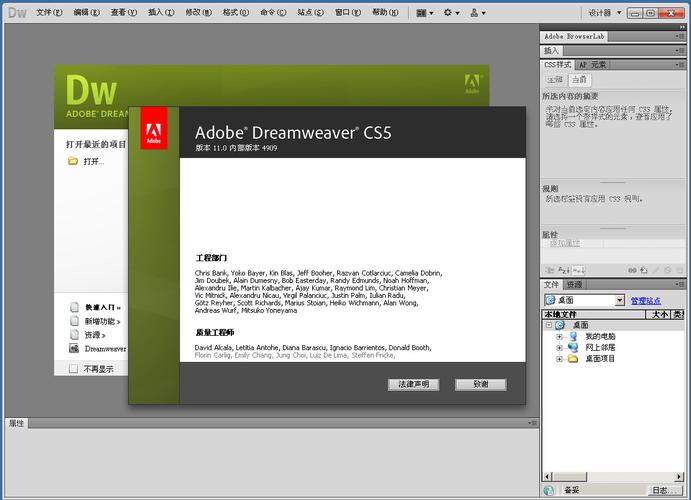Click the 插入 panel tab
The image size is (691, 500).
[x=551, y=51]
